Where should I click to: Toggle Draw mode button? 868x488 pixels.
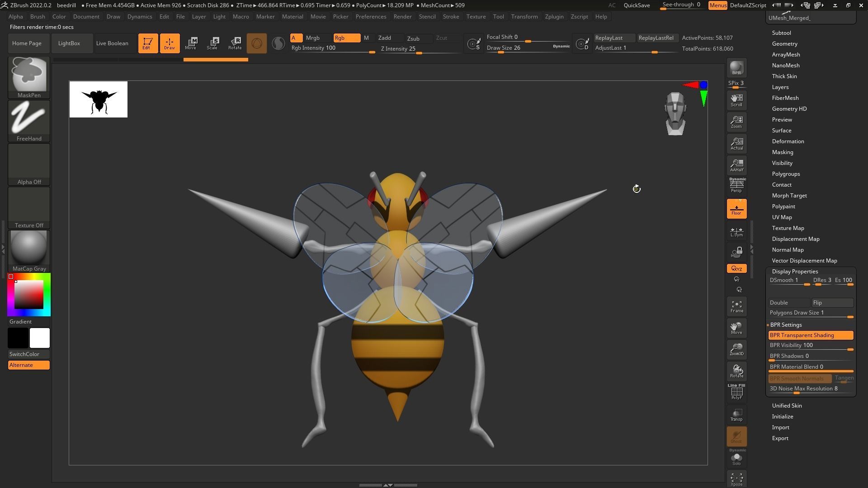[x=170, y=43]
